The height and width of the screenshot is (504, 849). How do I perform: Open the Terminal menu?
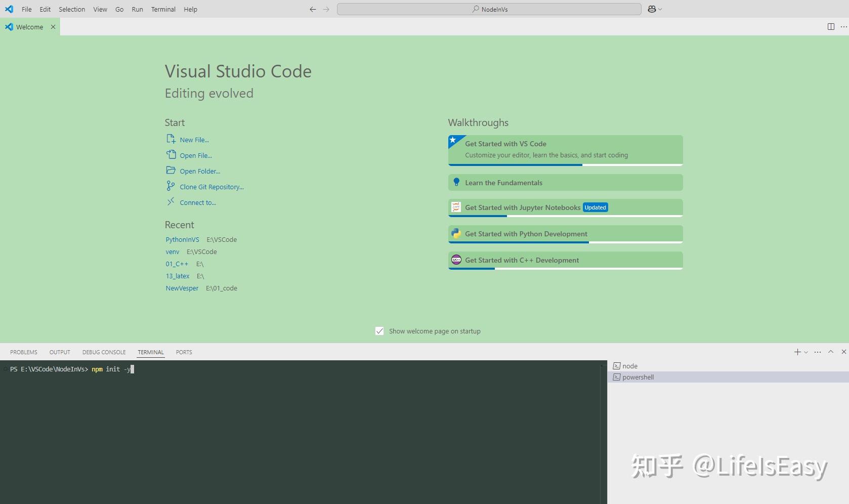[163, 9]
